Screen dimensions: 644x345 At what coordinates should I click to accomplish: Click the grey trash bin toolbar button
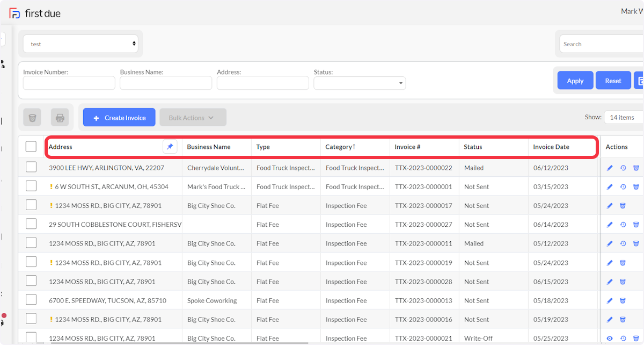[32, 118]
